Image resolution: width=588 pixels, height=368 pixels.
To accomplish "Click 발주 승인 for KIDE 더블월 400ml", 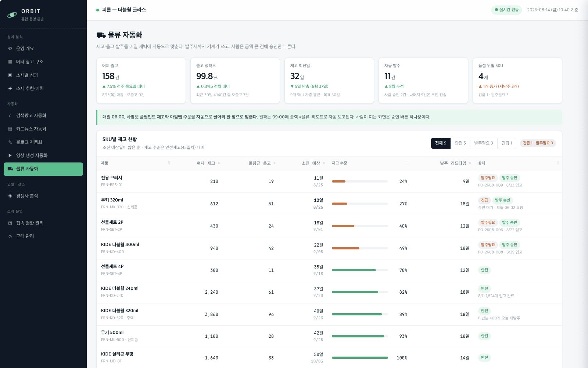I will click(x=509, y=245).
